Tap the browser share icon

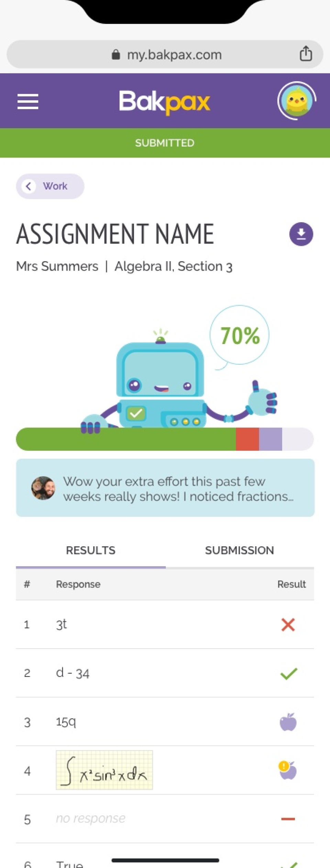[306, 54]
